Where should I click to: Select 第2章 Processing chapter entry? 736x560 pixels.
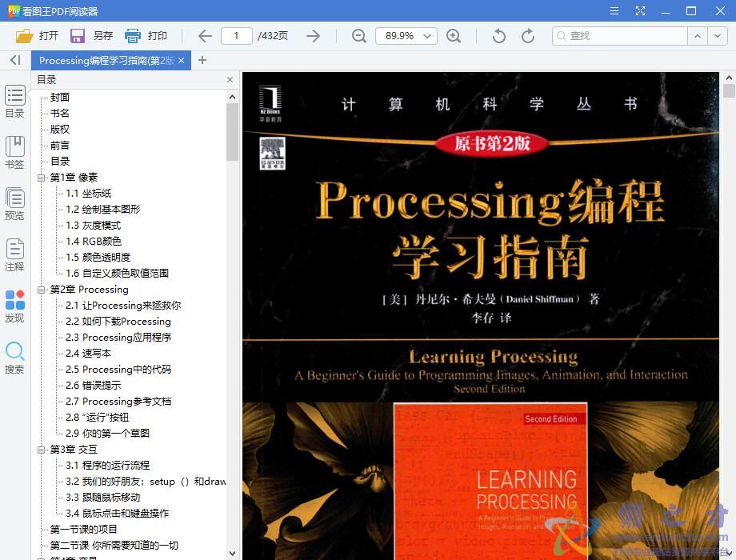pos(89,290)
